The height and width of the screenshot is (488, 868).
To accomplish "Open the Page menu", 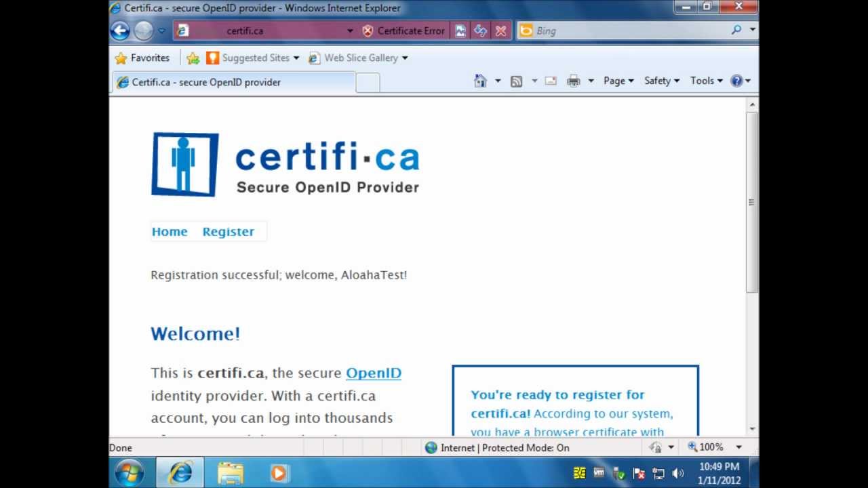I will (x=618, y=81).
